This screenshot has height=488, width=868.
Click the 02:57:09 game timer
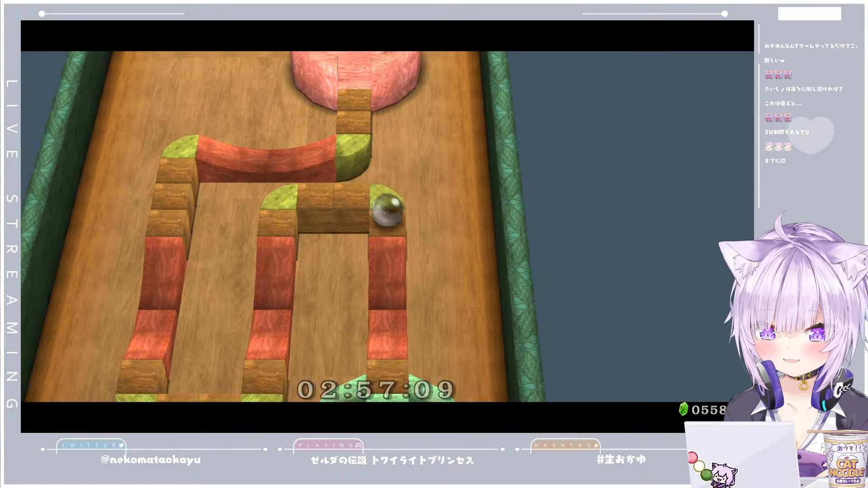coord(375,390)
